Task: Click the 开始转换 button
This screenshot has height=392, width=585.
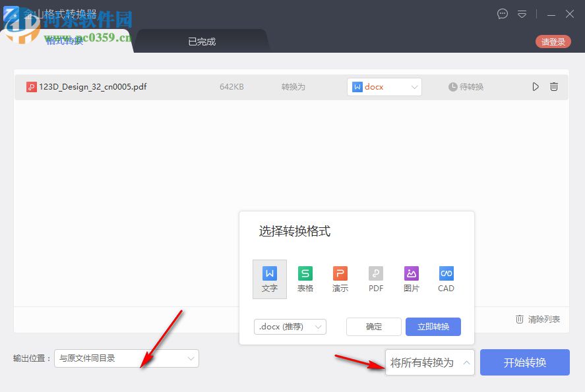Action: click(x=525, y=362)
